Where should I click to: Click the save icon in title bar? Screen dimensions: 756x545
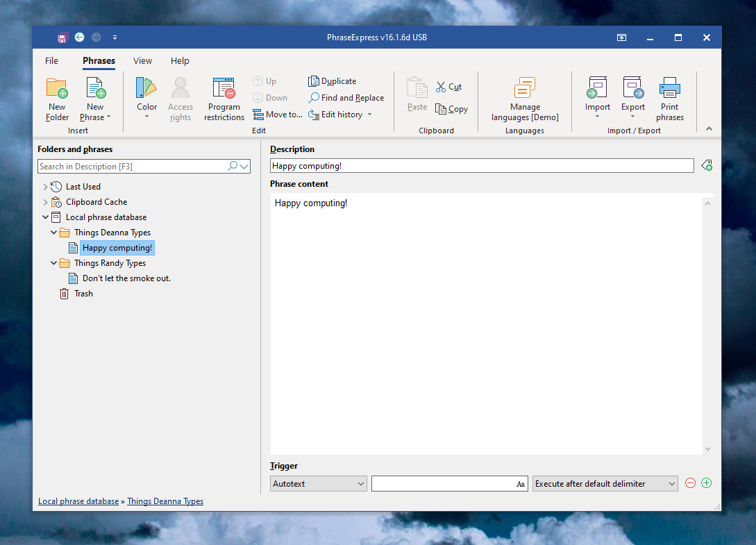(62, 37)
